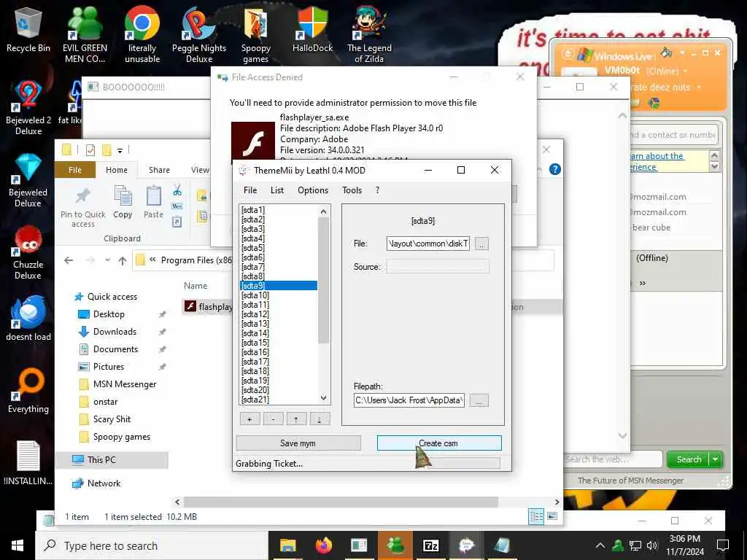Screen dimensions: 747x560
Task: Open ThemeMii '?' help menu
Action: 377,190
